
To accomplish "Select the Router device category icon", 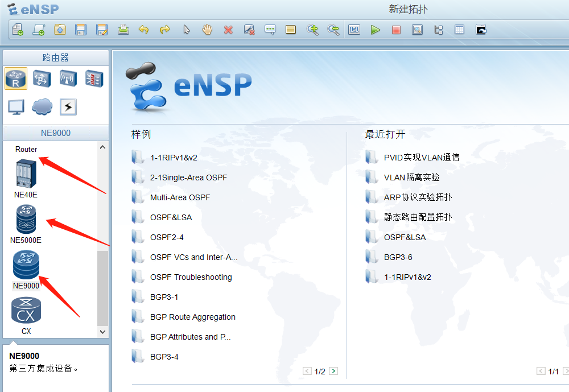I will click(16, 78).
